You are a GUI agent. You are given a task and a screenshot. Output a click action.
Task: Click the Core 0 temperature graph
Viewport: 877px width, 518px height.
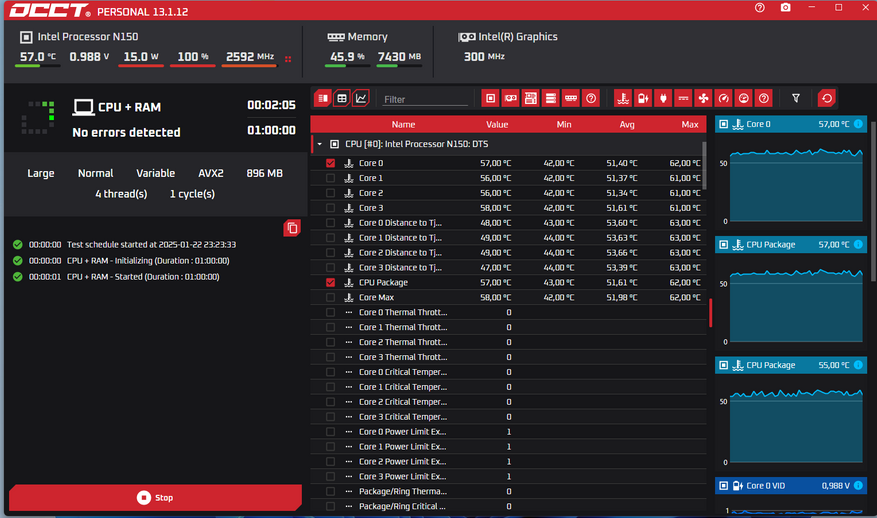[x=795, y=185]
